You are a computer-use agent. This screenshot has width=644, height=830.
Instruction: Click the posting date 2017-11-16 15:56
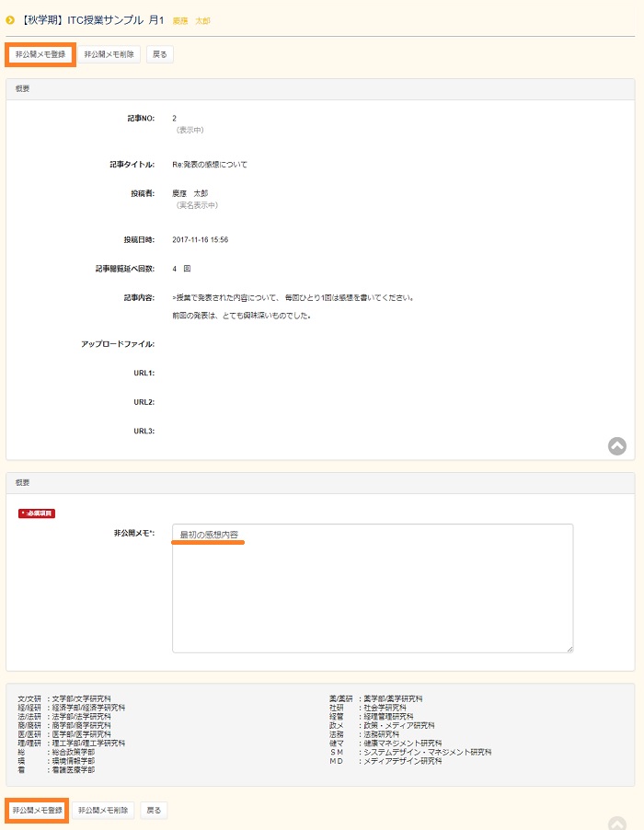[200, 239]
